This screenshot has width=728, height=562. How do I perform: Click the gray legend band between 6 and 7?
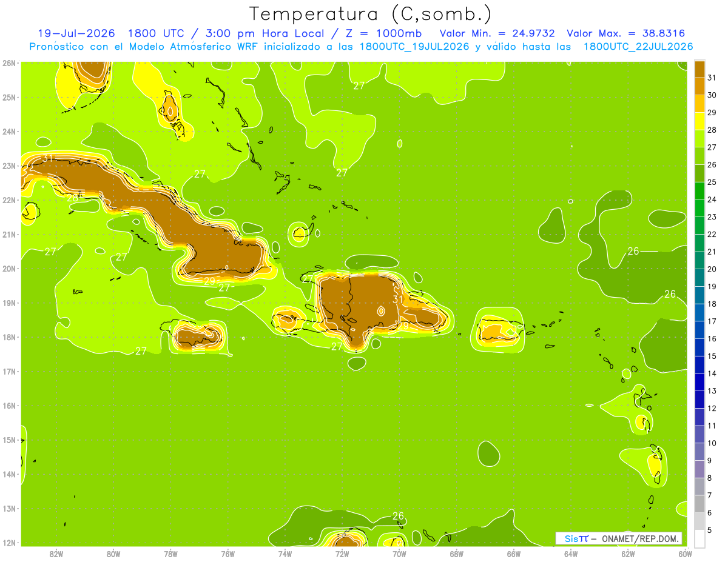point(700,504)
